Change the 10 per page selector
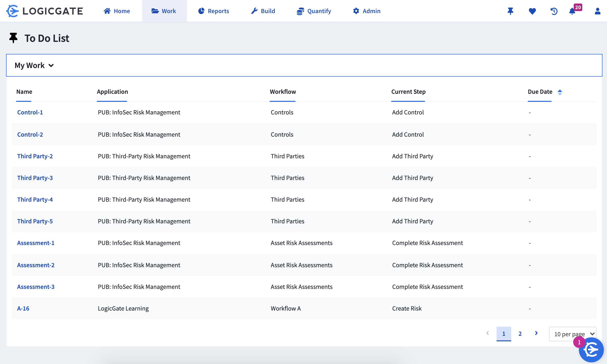The width and height of the screenshot is (607, 364). coord(572,334)
